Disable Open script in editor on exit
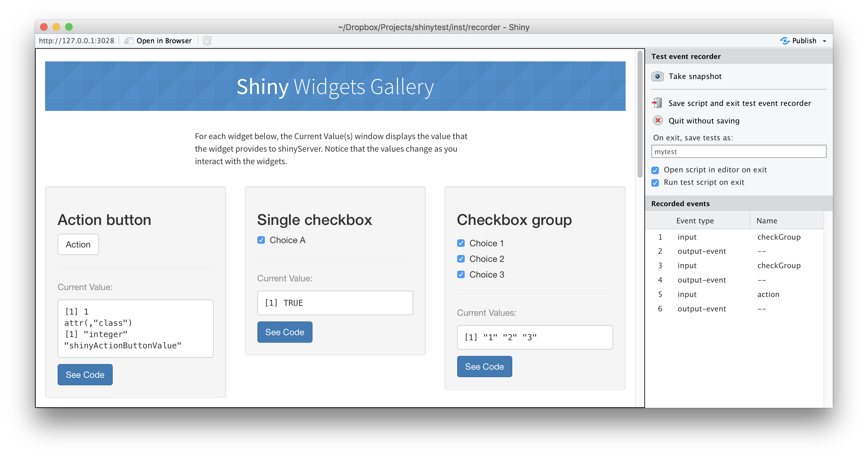Image resolution: width=868 pixels, height=458 pixels. [x=655, y=170]
